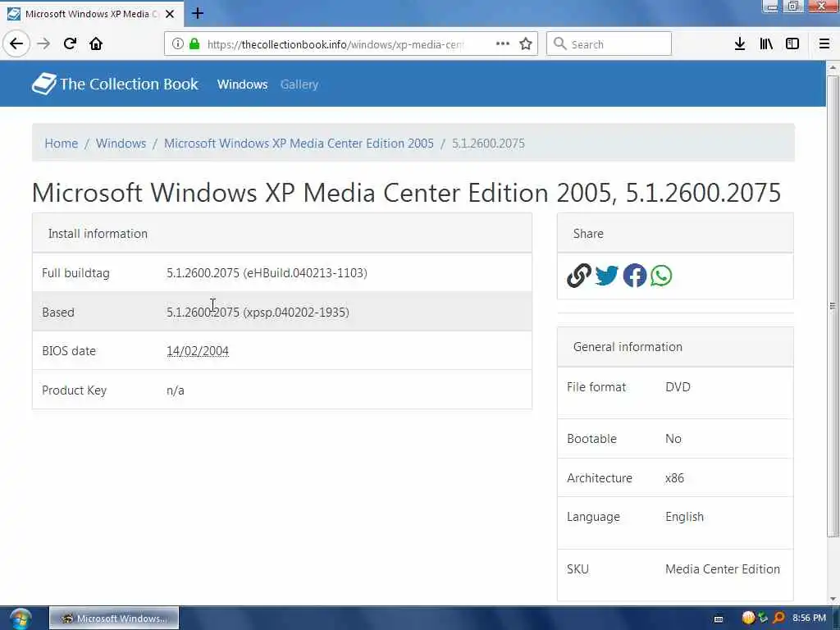Open a new tab with plus button
The width and height of the screenshot is (840, 630).
tap(198, 13)
